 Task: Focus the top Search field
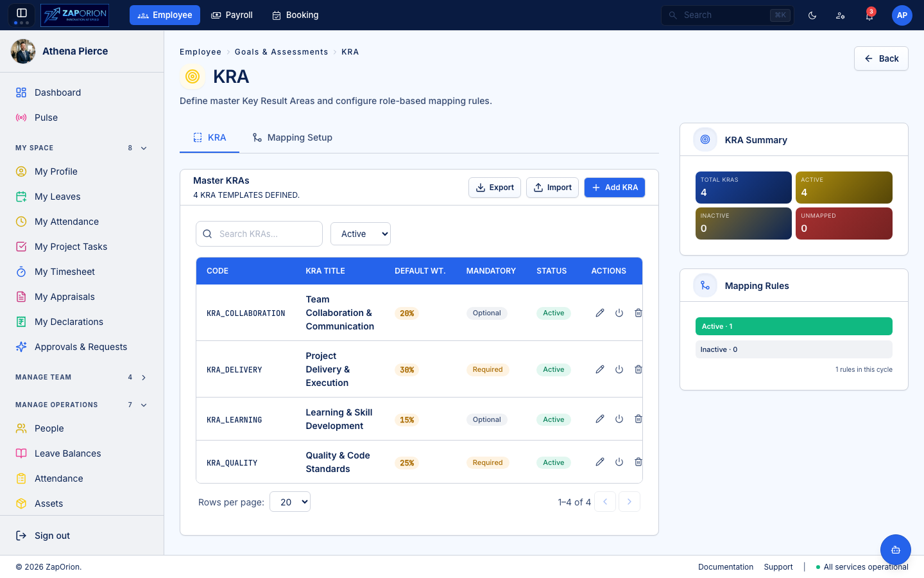(x=728, y=15)
